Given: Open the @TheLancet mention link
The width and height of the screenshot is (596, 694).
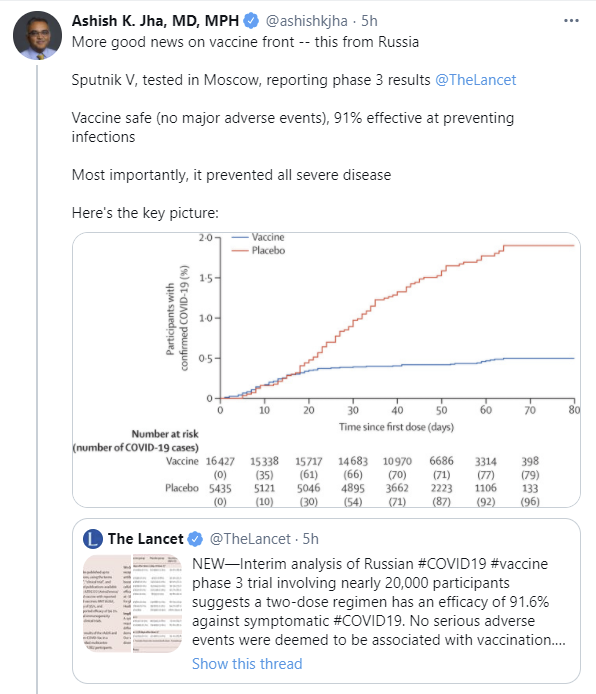Looking at the screenshot, I should pyautogui.click(x=476, y=80).
